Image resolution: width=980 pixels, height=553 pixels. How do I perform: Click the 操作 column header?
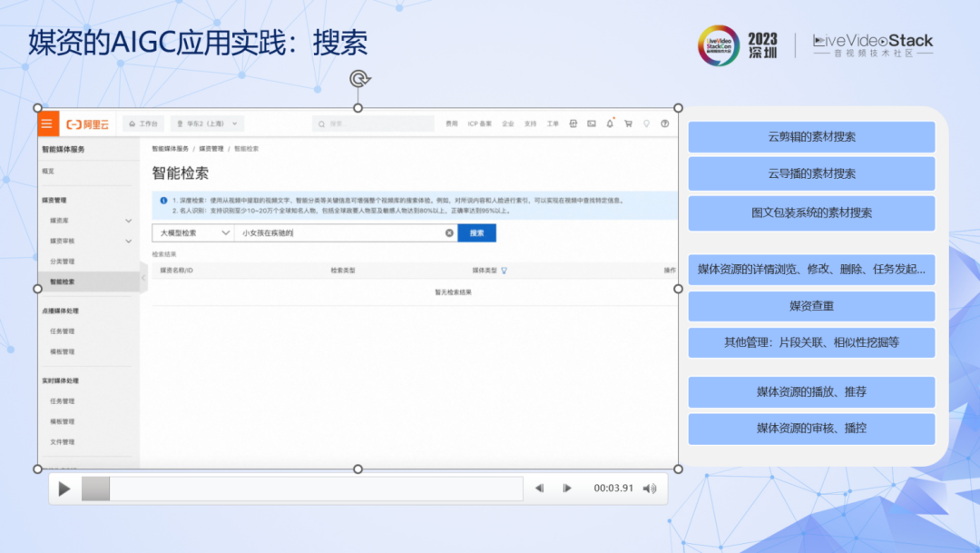point(670,271)
